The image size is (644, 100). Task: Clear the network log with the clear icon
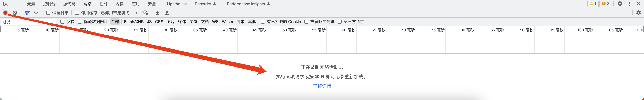15,13
